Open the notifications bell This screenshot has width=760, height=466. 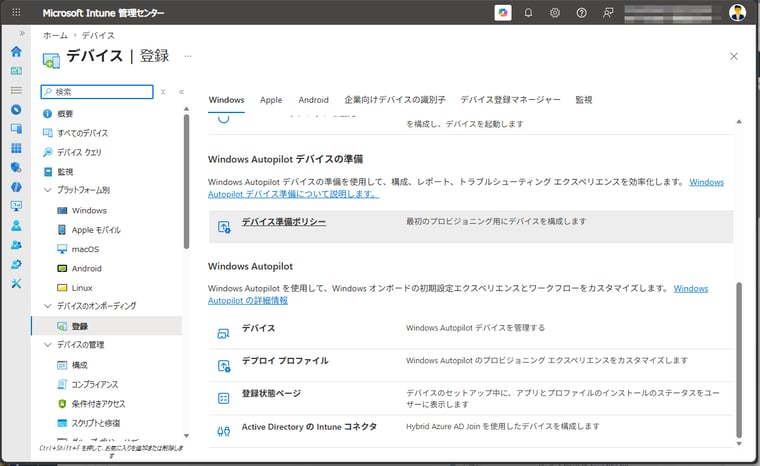tap(528, 13)
